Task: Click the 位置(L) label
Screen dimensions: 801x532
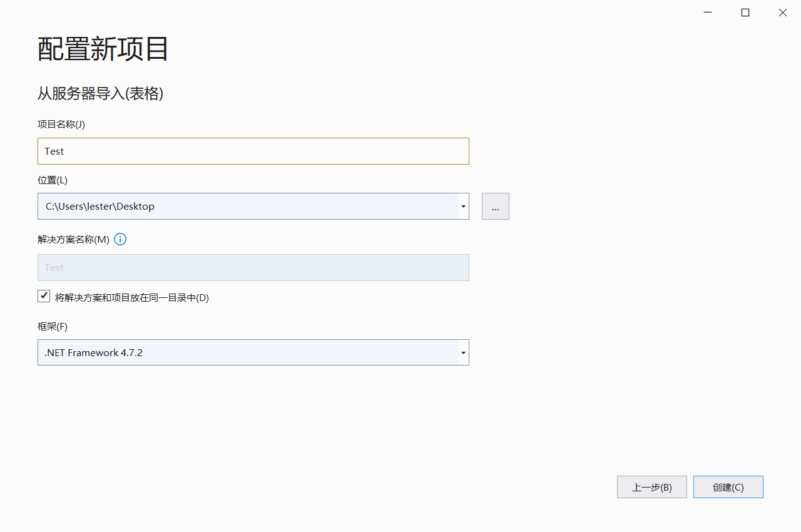Action: tap(53, 180)
